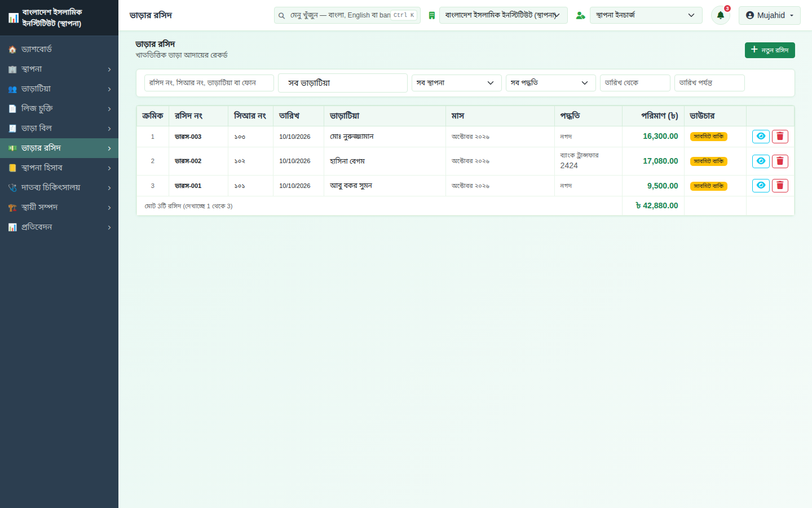
Task: Click the green building icon beside the institute selector
Action: coord(432,15)
